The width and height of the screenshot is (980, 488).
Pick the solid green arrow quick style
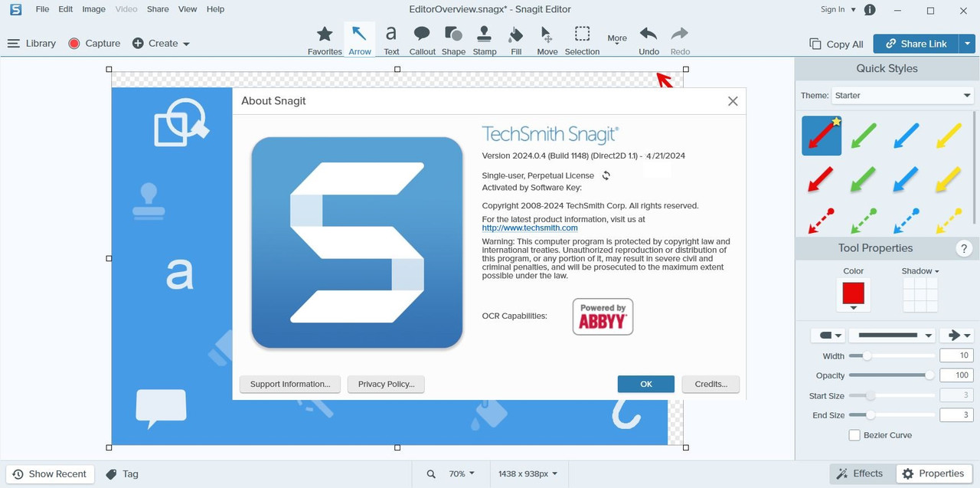863,136
